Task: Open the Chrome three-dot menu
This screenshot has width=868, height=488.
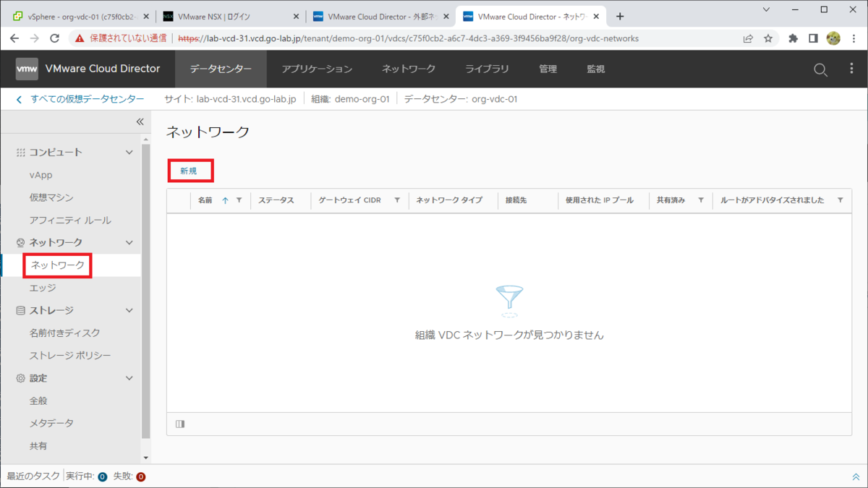Action: tap(854, 38)
